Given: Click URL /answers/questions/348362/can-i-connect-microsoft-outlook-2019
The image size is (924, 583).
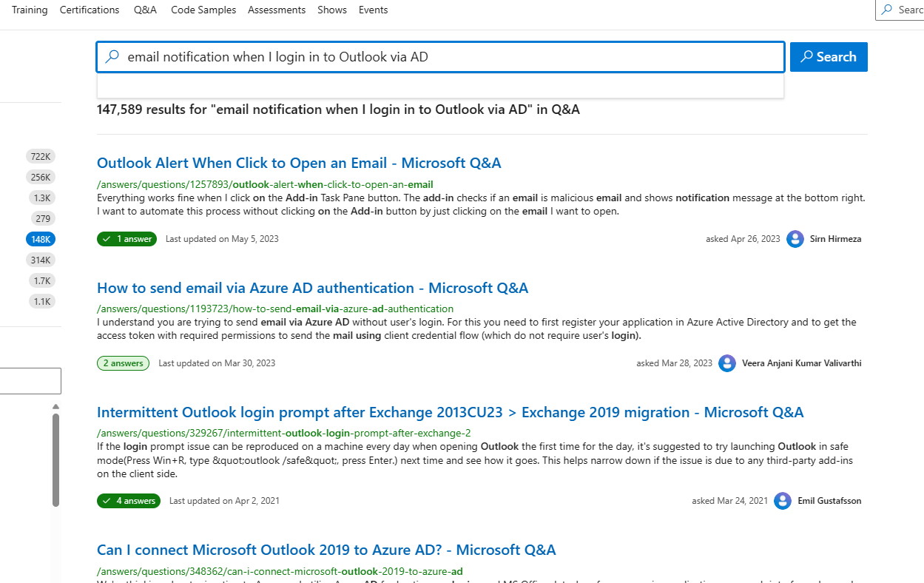Looking at the screenshot, I should (x=280, y=571).
